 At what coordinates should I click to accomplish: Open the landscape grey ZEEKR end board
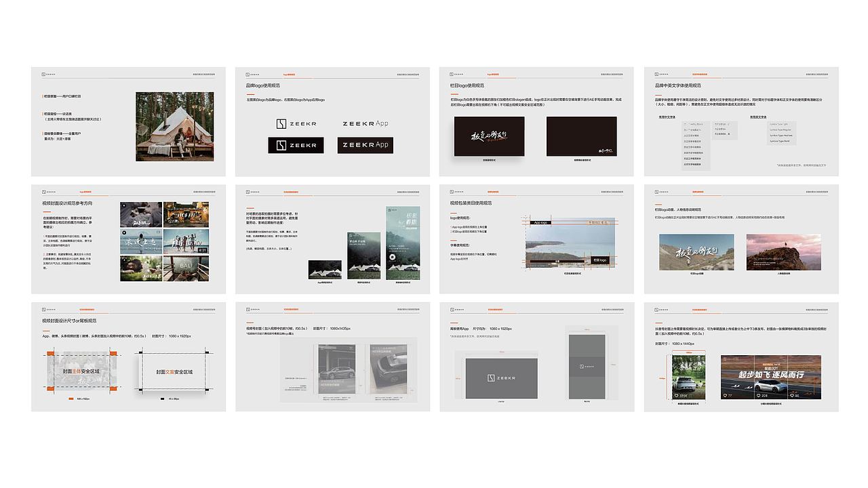(x=501, y=378)
